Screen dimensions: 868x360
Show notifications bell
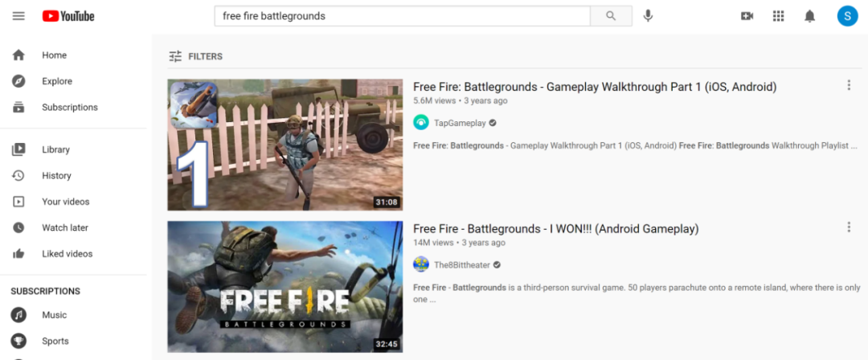810,16
